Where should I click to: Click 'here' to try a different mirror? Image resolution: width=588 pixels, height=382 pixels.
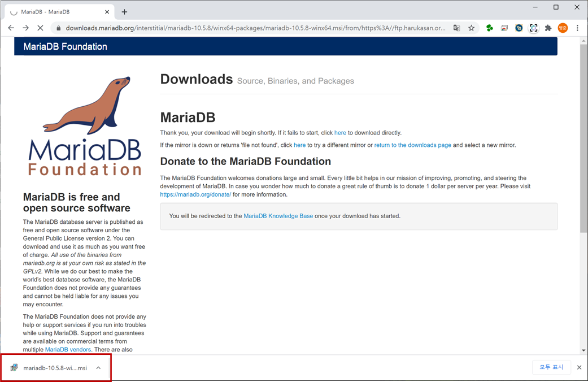pyautogui.click(x=299, y=145)
